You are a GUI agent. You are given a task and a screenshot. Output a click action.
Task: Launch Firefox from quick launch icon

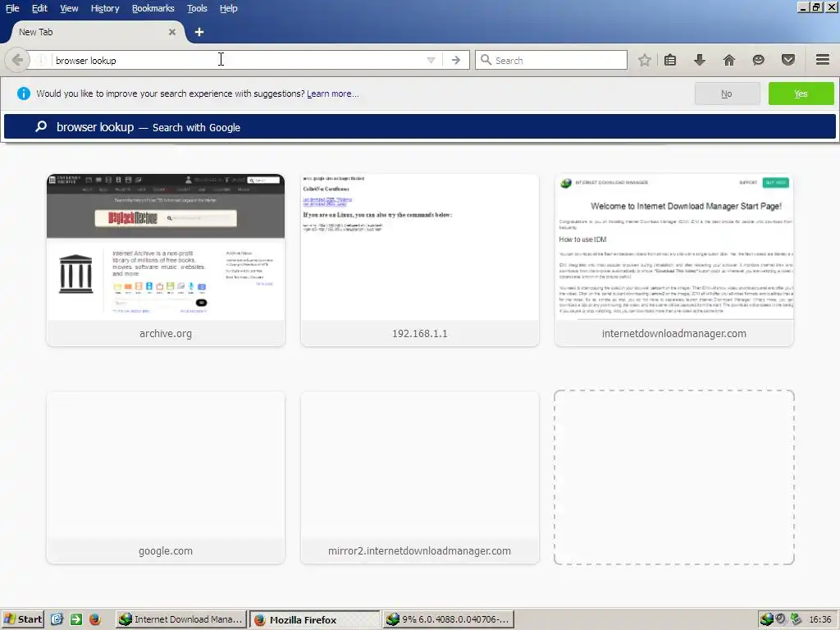95,619
